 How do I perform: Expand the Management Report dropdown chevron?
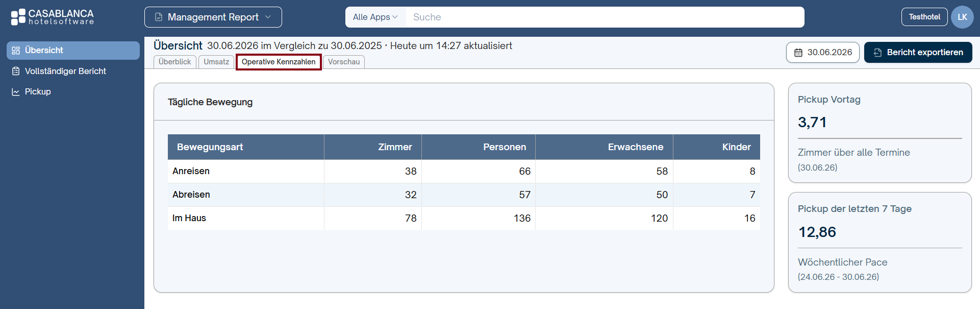point(268,17)
